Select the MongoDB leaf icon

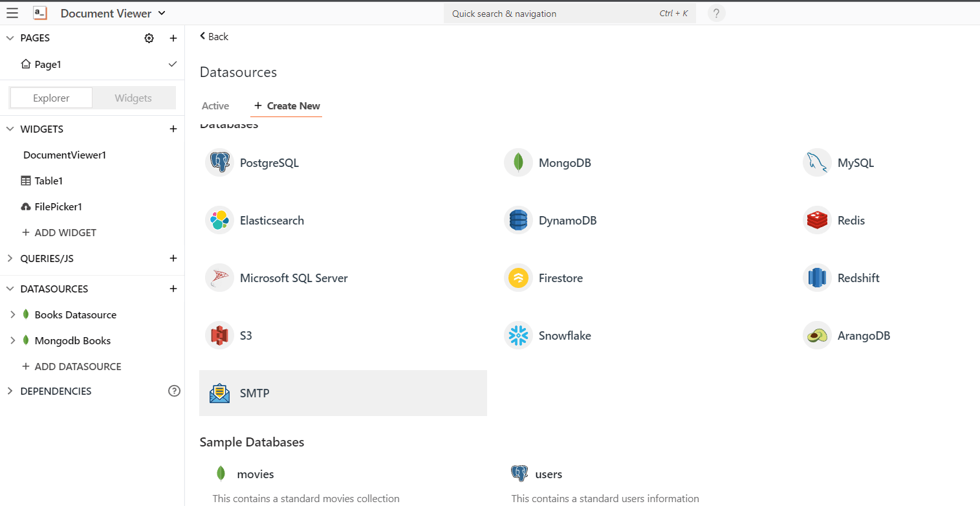click(518, 162)
